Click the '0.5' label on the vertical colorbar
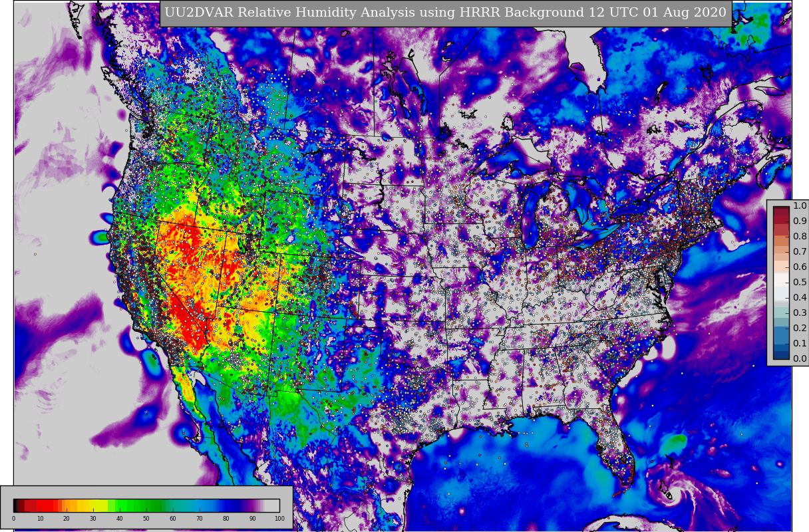Screen dimensions: 809x532 point(800,283)
